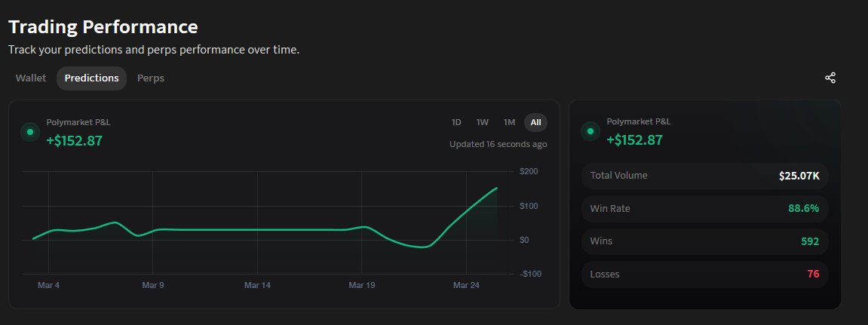Click the -$100 y-axis label

click(530, 274)
